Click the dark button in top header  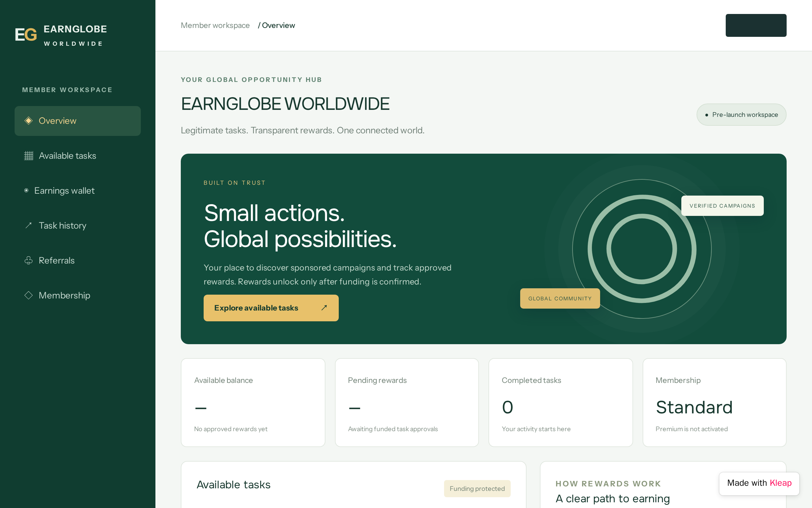pyautogui.click(x=756, y=25)
